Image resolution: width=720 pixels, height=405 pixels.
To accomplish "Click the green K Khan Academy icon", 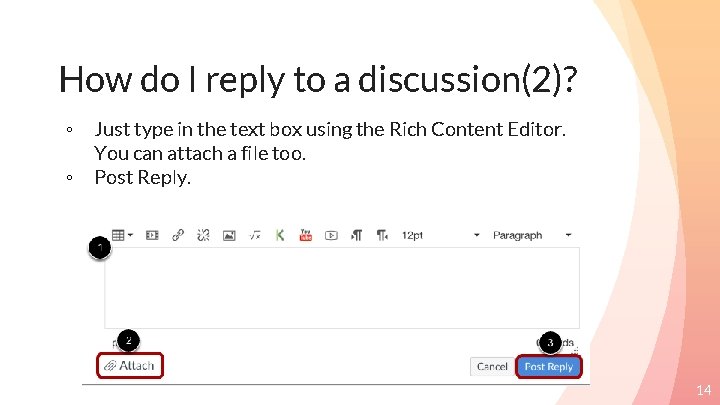I will click(280, 235).
